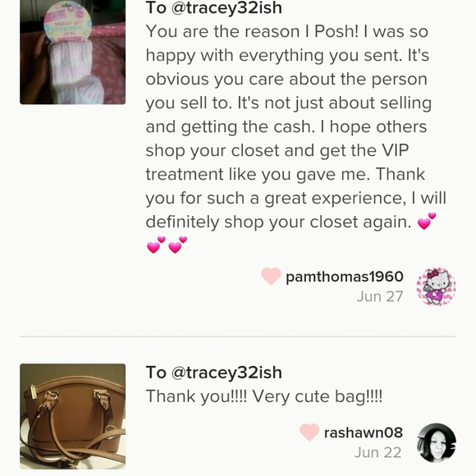This screenshot has width=476, height=476.
Task: Click the divider line between love notes
Action: 238,336
